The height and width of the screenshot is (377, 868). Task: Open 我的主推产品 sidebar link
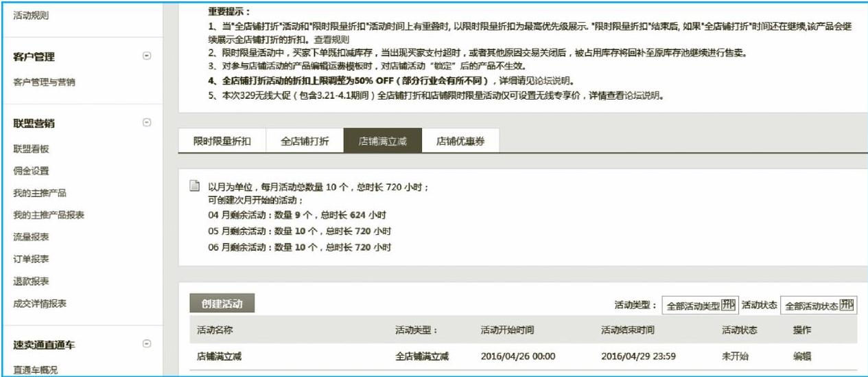tap(40, 193)
